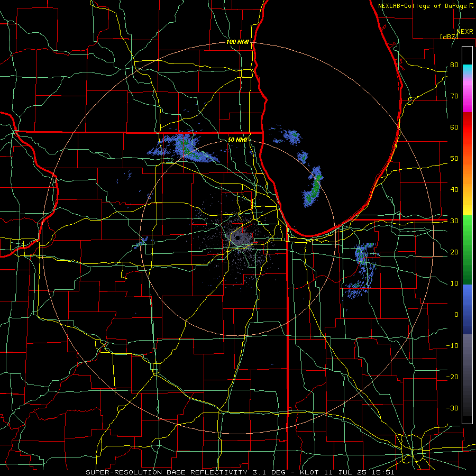Click the 20 value on the dBZ scale

454,252
